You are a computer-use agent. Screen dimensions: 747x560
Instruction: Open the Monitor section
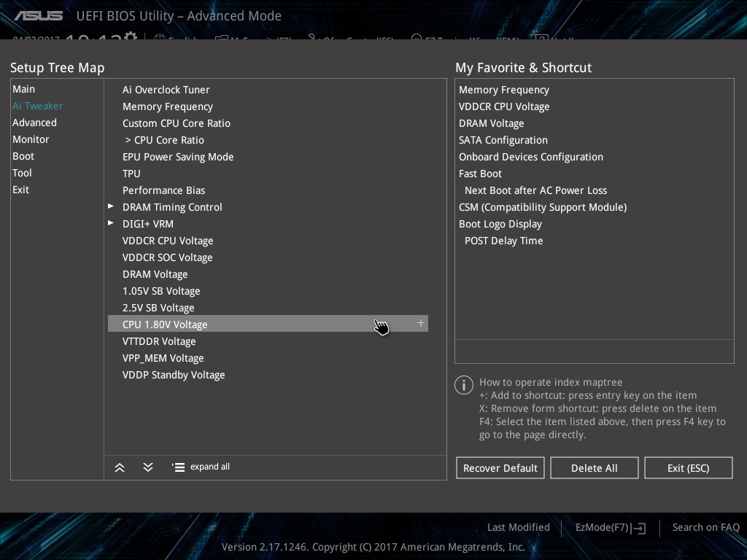[x=31, y=139]
